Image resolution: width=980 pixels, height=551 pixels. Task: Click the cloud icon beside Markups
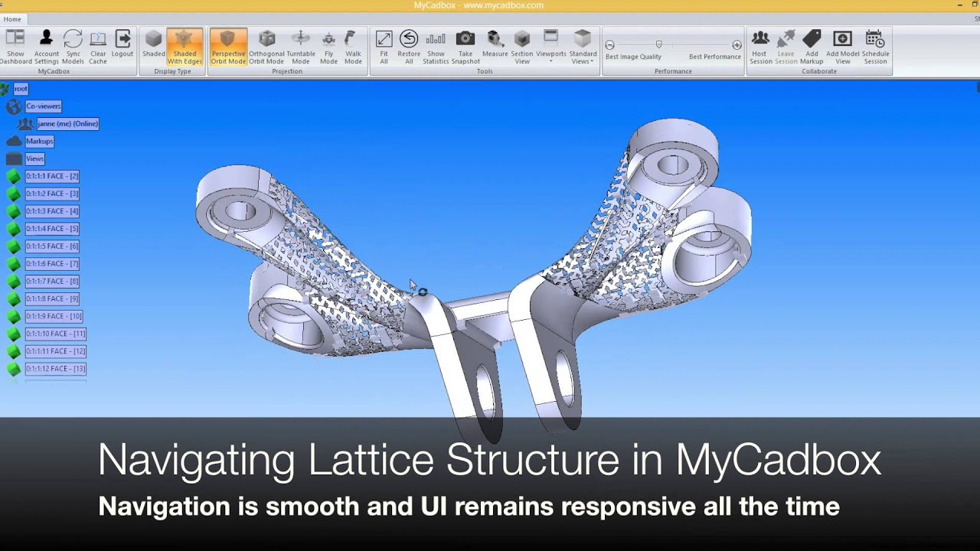point(14,142)
